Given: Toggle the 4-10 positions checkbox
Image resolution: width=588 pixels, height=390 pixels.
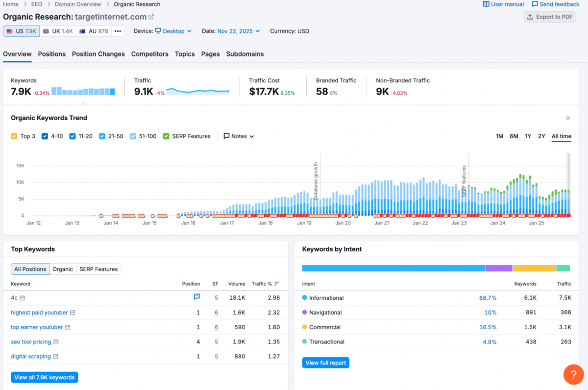Looking at the screenshot, I should 45,136.
